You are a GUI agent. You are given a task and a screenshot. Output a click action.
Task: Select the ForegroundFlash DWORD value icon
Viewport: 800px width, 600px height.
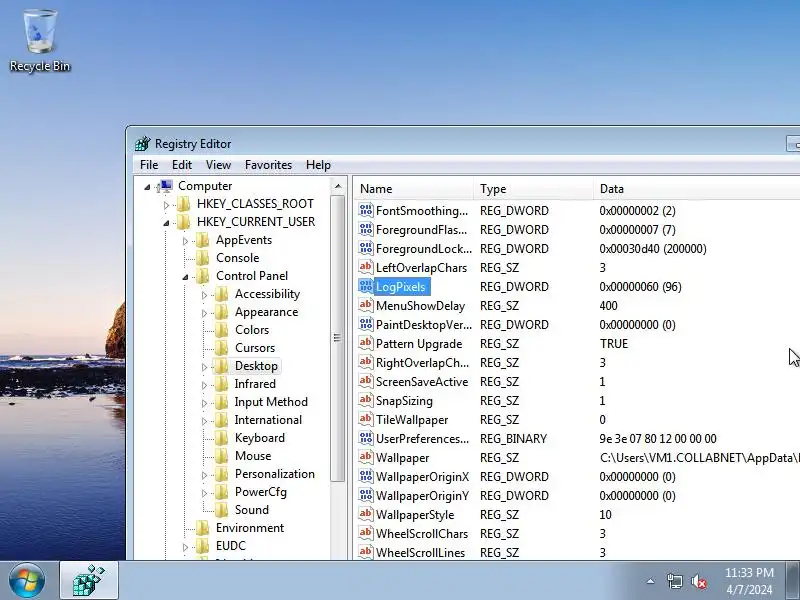[366, 230]
